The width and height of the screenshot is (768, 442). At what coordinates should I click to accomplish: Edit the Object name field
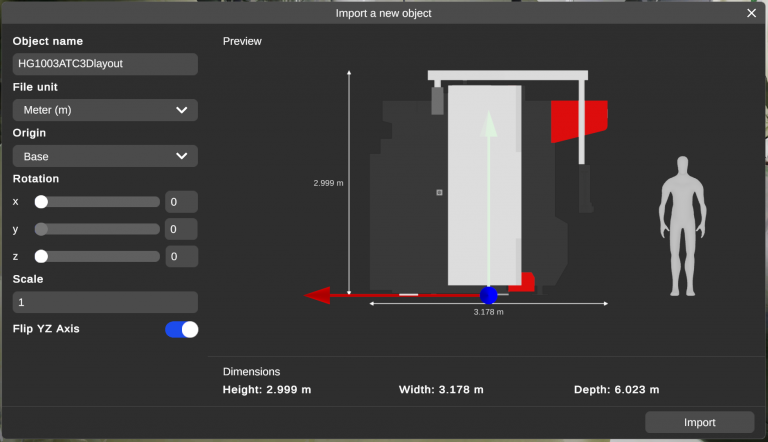[105, 64]
